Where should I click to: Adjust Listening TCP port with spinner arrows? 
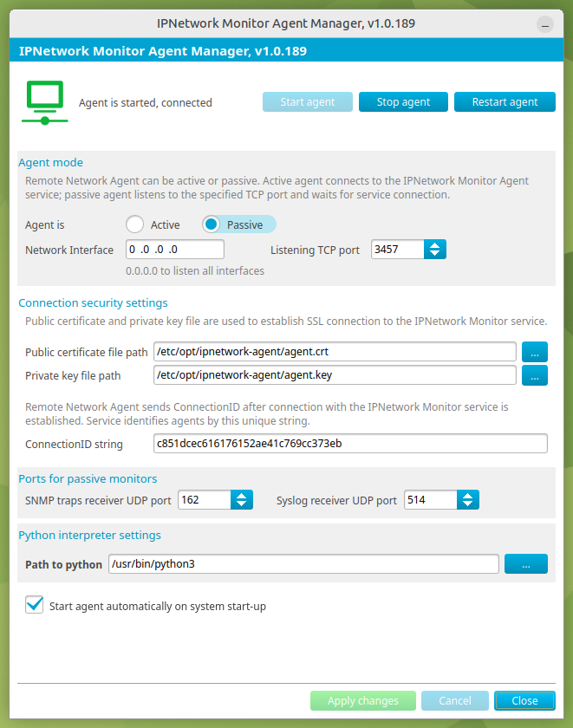pyautogui.click(x=434, y=250)
